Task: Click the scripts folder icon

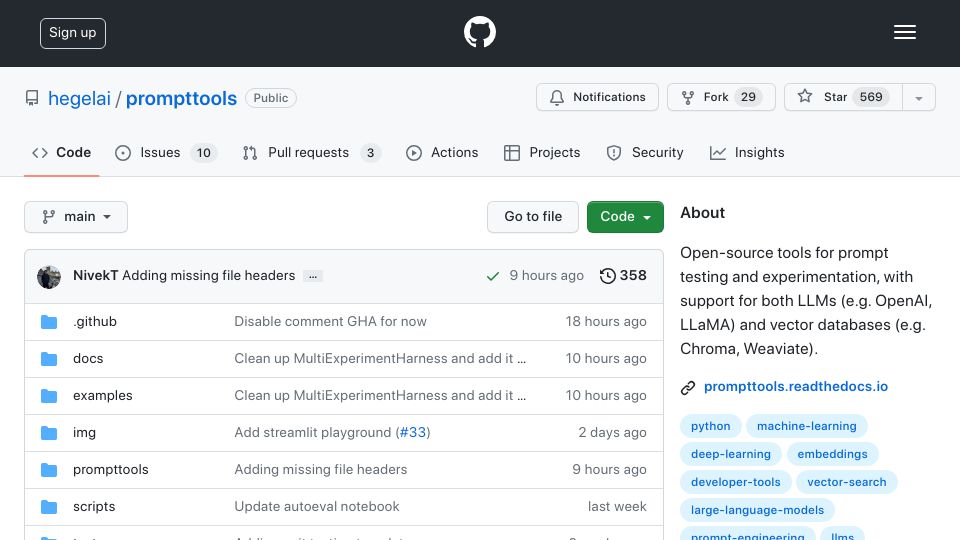Action: (49, 507)
